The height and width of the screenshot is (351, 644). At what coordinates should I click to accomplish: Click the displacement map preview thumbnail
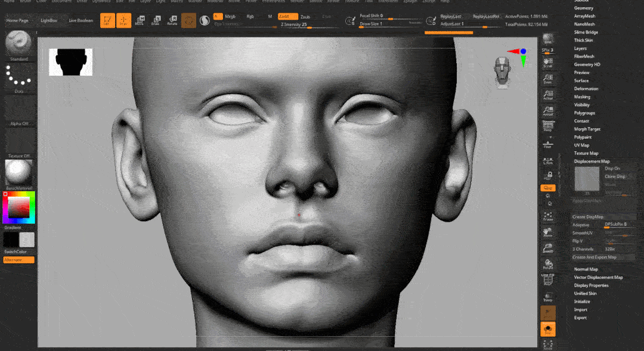tap(586, 179)
